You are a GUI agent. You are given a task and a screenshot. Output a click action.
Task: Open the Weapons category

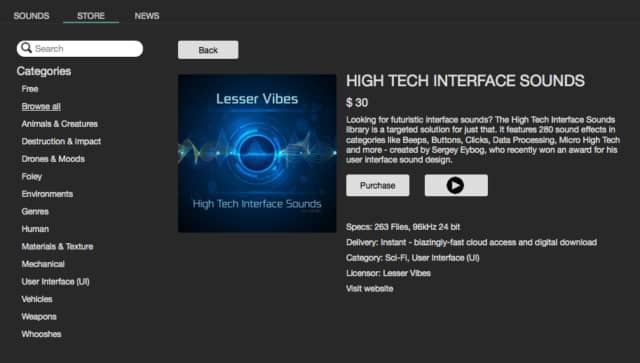(x=39, y=316)
